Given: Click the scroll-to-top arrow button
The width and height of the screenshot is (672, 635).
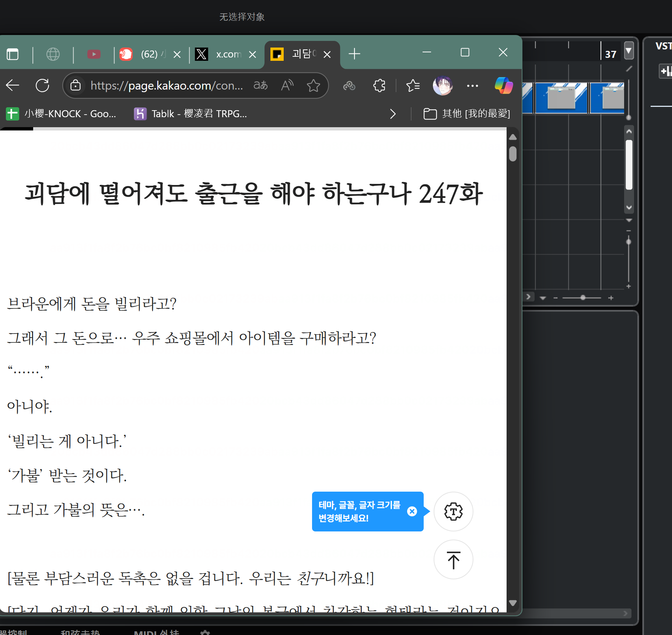Looking at the screenshot, I should 453,560.
